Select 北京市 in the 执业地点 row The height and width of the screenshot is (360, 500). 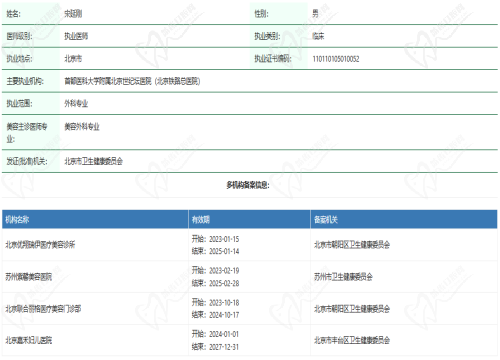click(x=73, y=59)
